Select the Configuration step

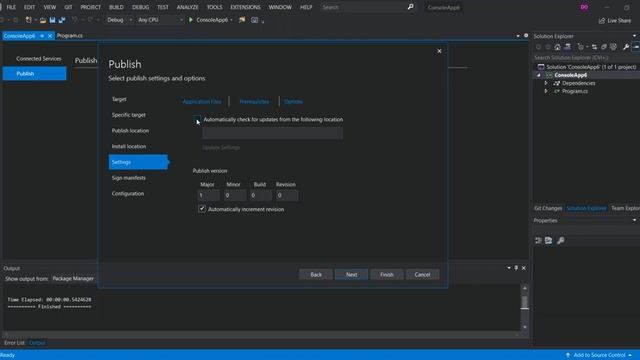(x=128, y=193)
